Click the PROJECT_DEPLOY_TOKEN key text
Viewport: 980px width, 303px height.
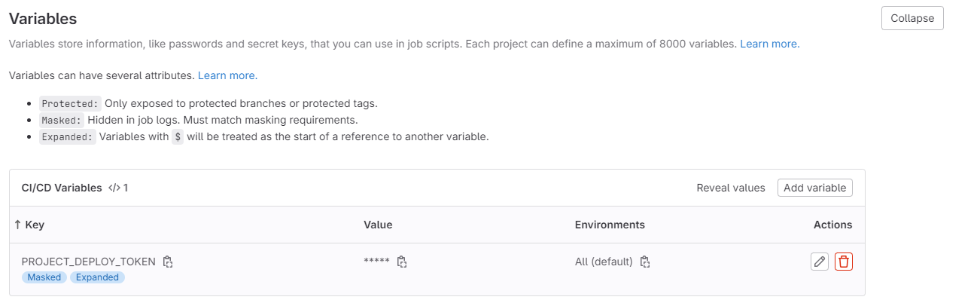[x=88, y=262]
